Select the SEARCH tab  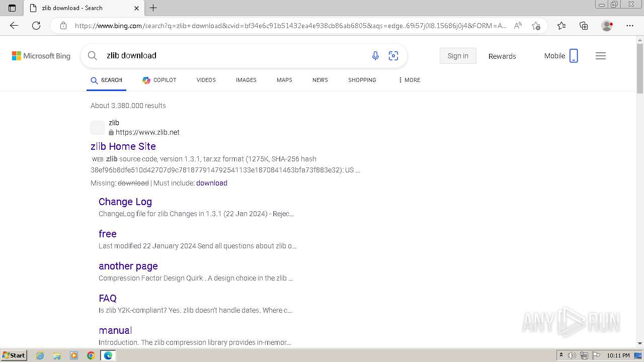click(x=106, y=80)
